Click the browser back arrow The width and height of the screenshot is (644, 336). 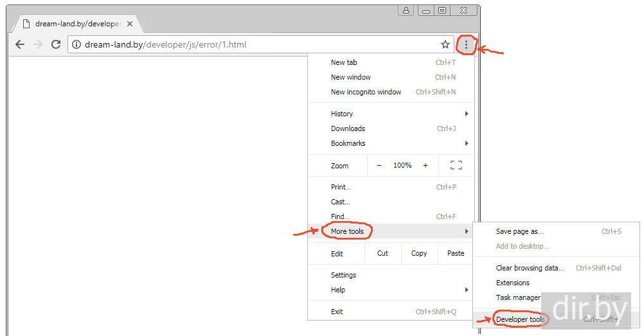[x=20, y=44]
